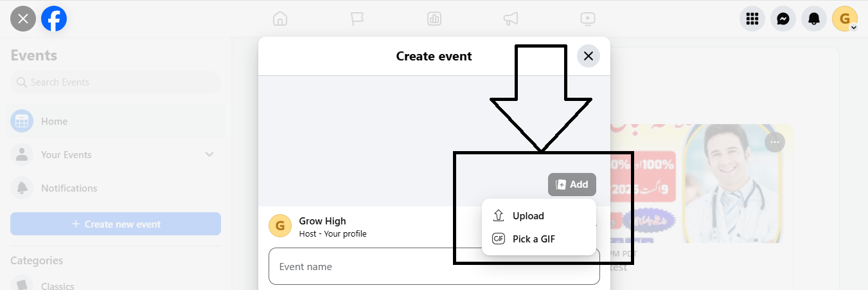Click the Event name input field

pyautogui.click(x=434, y=266)
